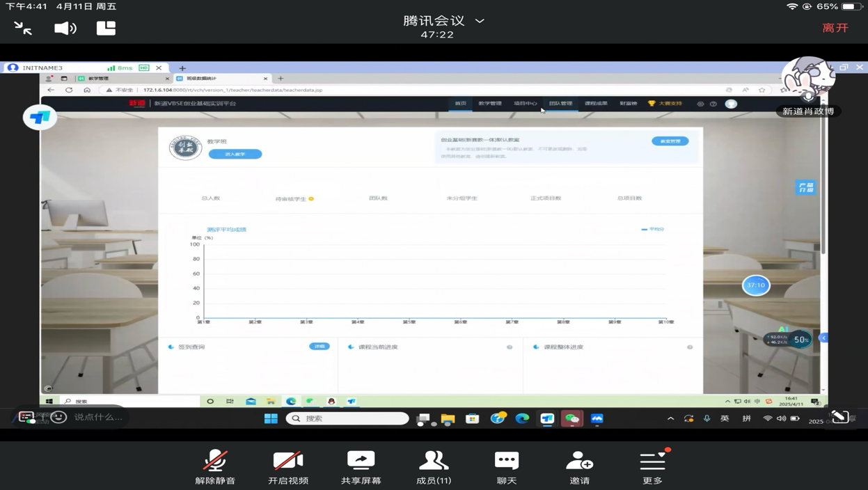Click the lower taskbar 搜索 search box
This screenshot has height=490, width=868.
[347, 418]
